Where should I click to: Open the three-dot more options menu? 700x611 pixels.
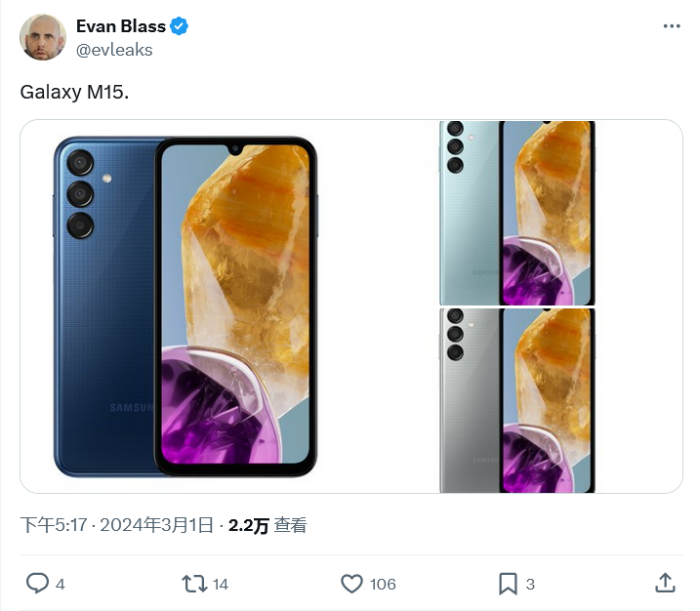[671, 26]
